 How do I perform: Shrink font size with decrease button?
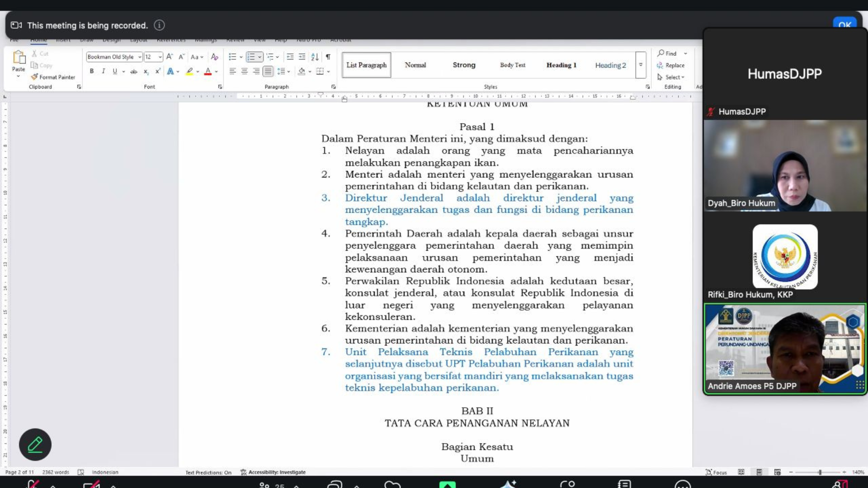(x=181, y=57)
